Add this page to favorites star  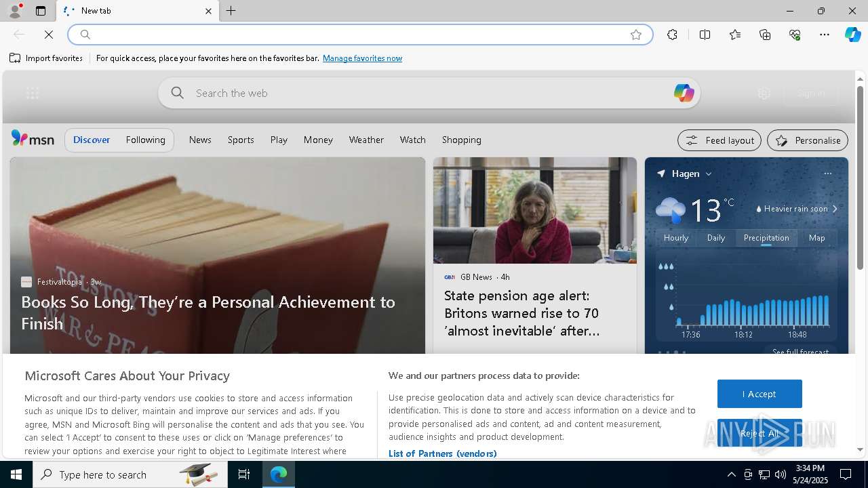coord(636,35)
